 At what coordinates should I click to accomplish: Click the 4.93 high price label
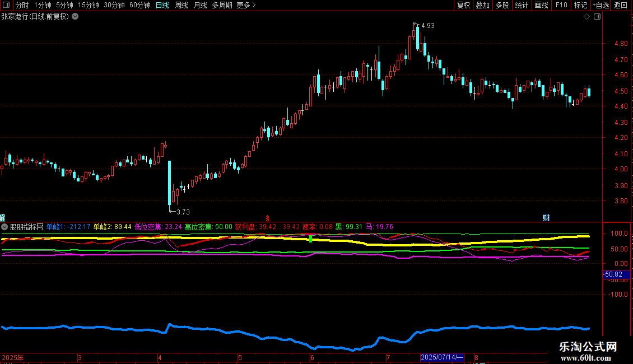click(x=428, y=26)
